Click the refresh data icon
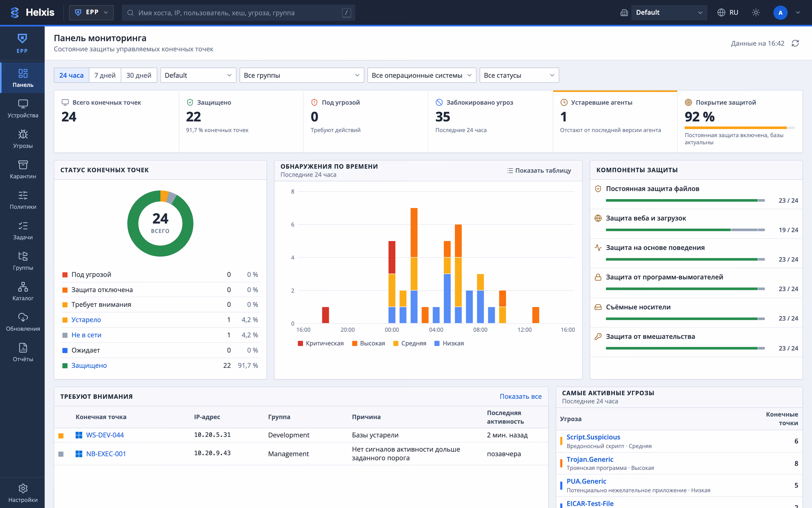Screen dimensions: 812x508 795,43
